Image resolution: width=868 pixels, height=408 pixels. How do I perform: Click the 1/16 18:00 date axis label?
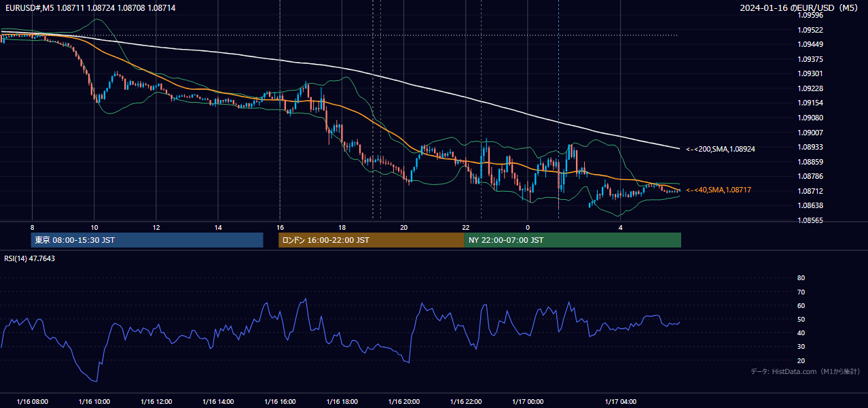342,402
